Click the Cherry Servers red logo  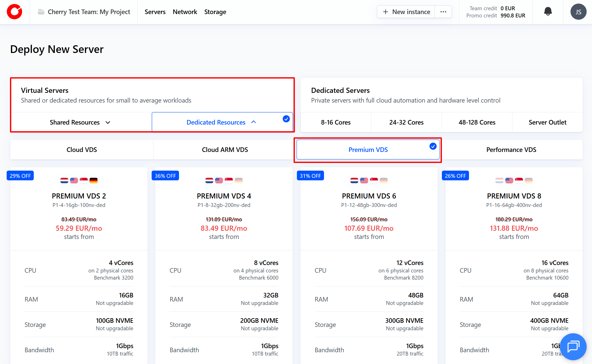(14, 12)
